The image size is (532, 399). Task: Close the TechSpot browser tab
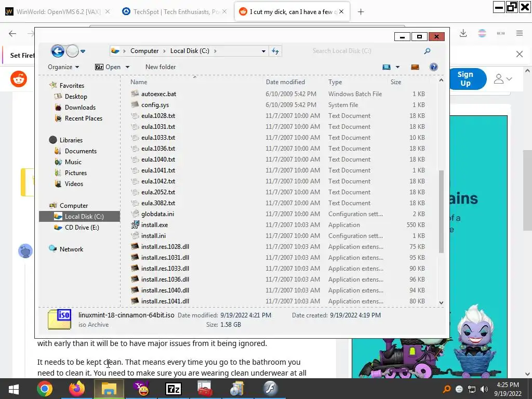(224, 11)
